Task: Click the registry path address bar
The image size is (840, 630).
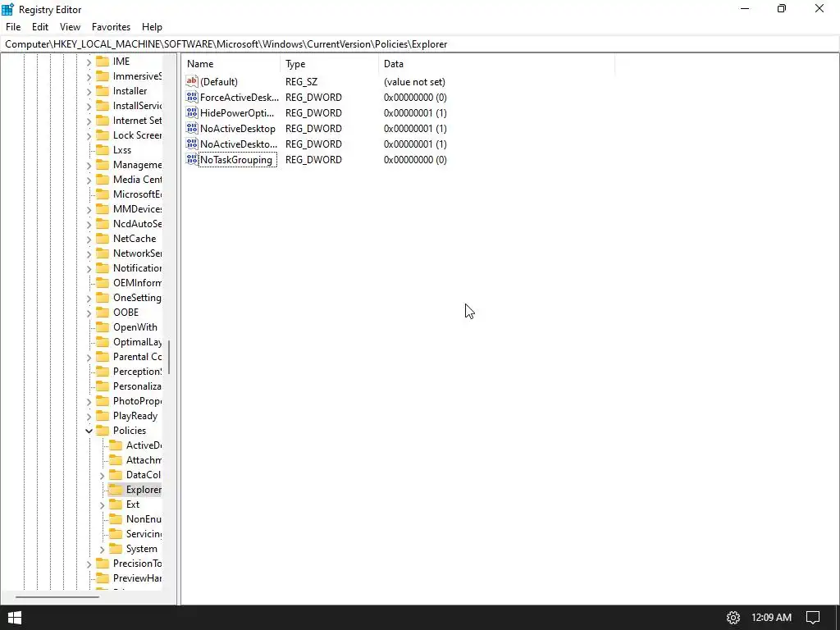Action: coord(420,44)
